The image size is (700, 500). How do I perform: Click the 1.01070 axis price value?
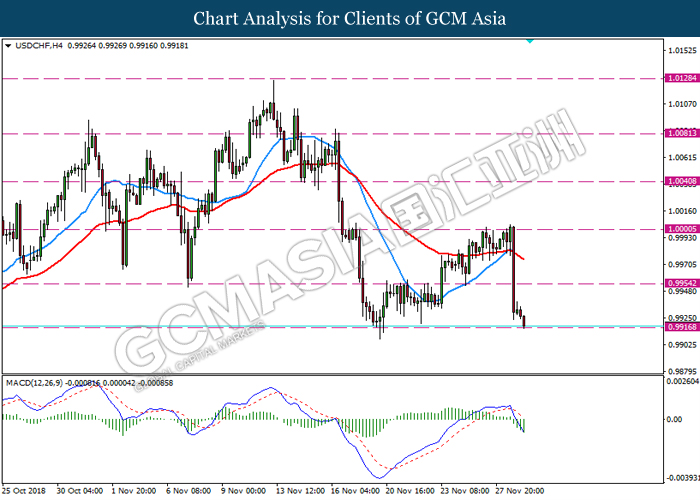pyautogui.click(x=682, y=104)
